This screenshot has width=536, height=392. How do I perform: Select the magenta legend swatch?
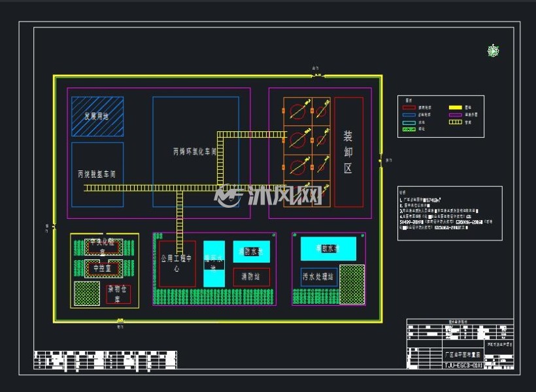pos(455,115)
